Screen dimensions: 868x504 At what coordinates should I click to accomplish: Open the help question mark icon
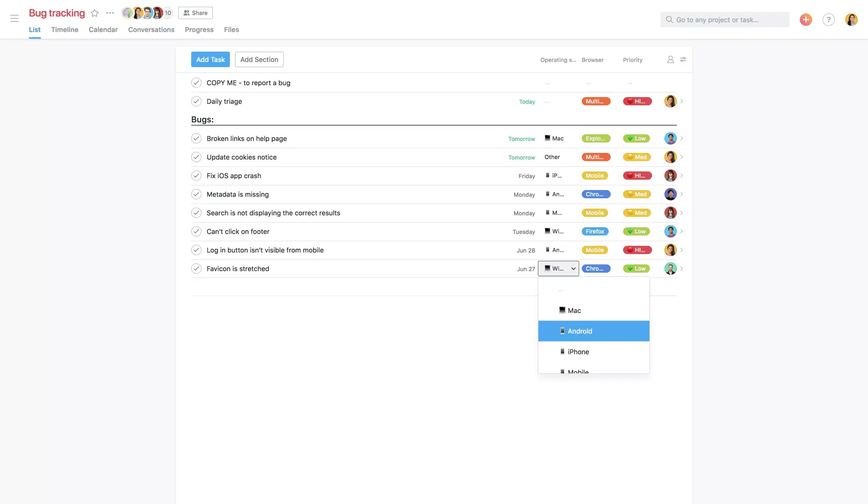[828, 19]
